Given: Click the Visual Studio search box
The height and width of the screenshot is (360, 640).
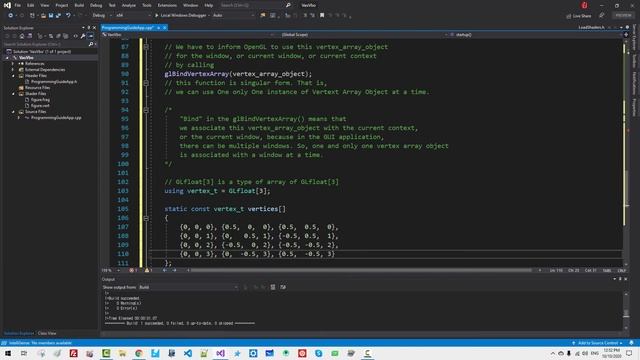Looking at the screenshot, I should 255,5.
